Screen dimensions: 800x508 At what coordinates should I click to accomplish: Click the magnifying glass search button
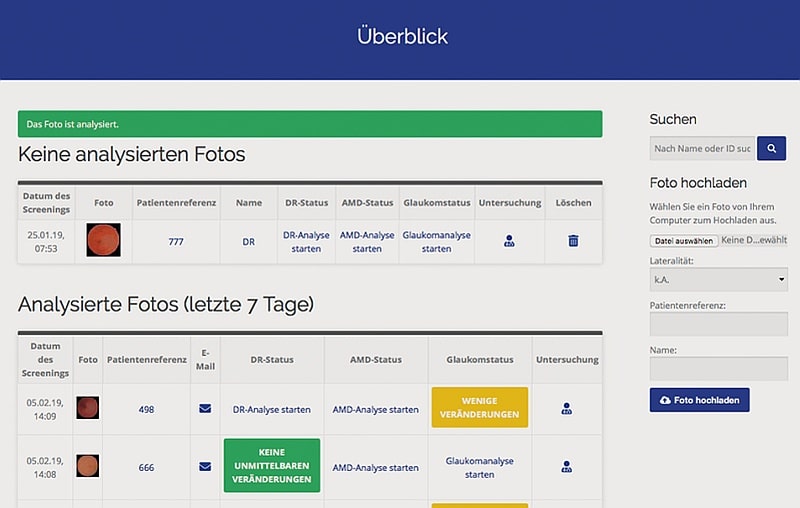click(x=771, y=149)
